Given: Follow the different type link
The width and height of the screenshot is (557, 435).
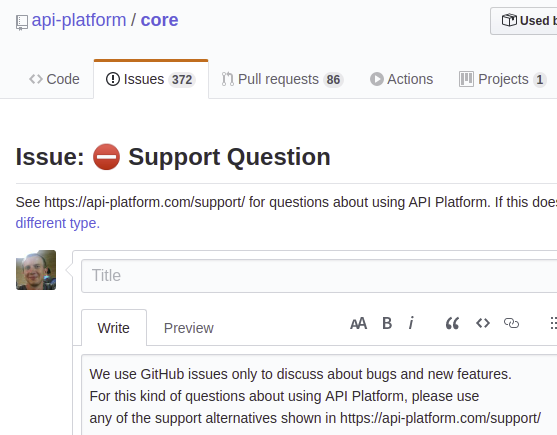Looking at the screenshot, I should pyautogui.click(x=58, y=223).
